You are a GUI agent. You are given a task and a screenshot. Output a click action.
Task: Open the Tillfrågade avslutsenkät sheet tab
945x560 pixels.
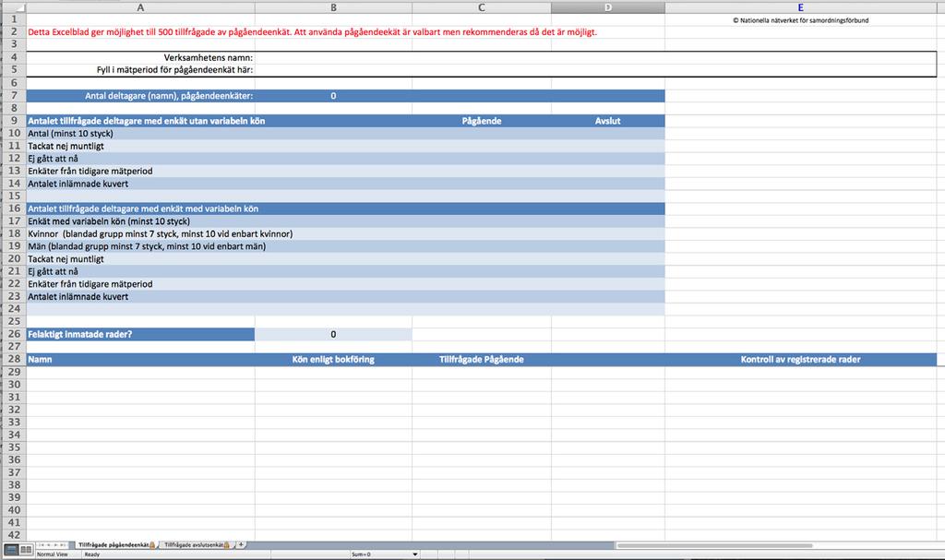[x=196, y=544]
